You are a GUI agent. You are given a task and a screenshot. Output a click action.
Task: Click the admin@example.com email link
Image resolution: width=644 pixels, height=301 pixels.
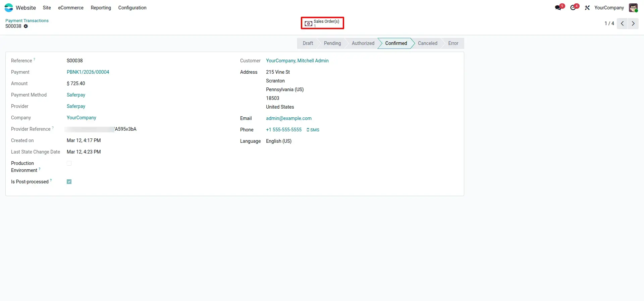289,118
